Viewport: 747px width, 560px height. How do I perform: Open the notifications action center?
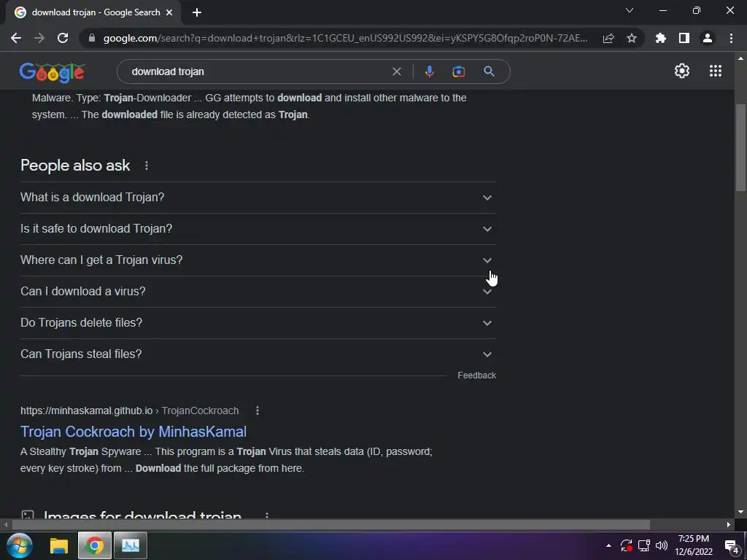(x=731, y=546)
